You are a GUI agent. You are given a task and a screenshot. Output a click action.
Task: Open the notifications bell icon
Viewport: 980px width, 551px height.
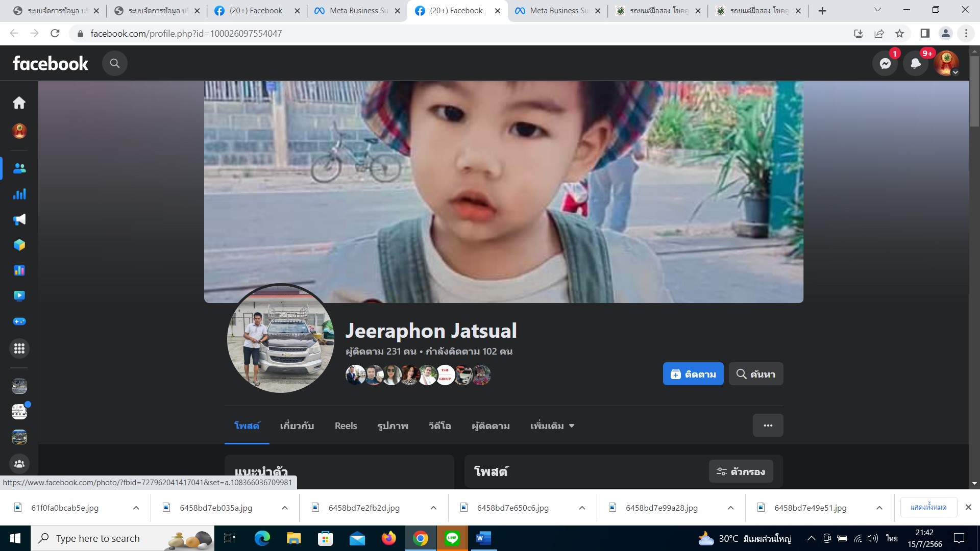click(916, 63)
